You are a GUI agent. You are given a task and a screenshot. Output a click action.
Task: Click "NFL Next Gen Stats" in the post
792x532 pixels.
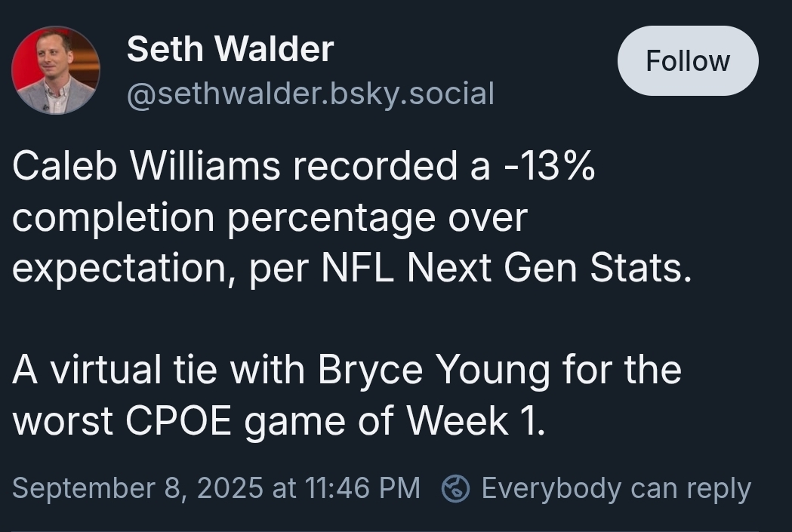coord(505,269)
